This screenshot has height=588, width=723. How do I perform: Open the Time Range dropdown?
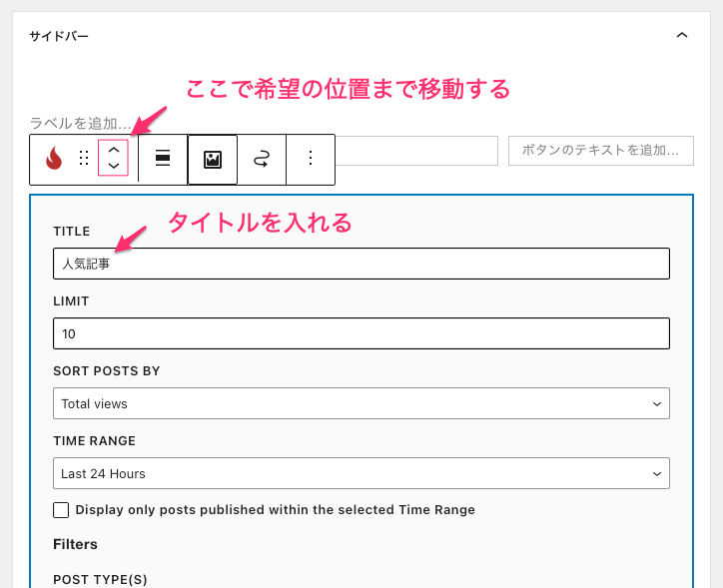click(x=361, y=473)
